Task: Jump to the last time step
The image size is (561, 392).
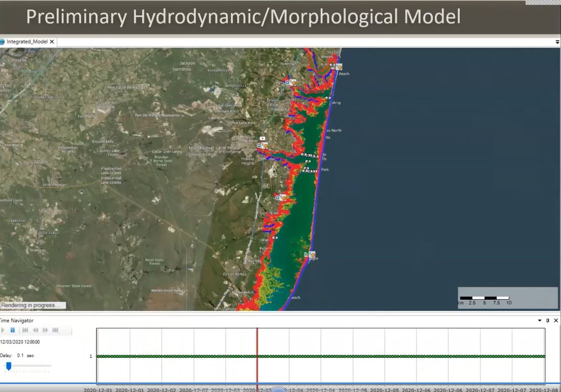Action: [55, 330]
